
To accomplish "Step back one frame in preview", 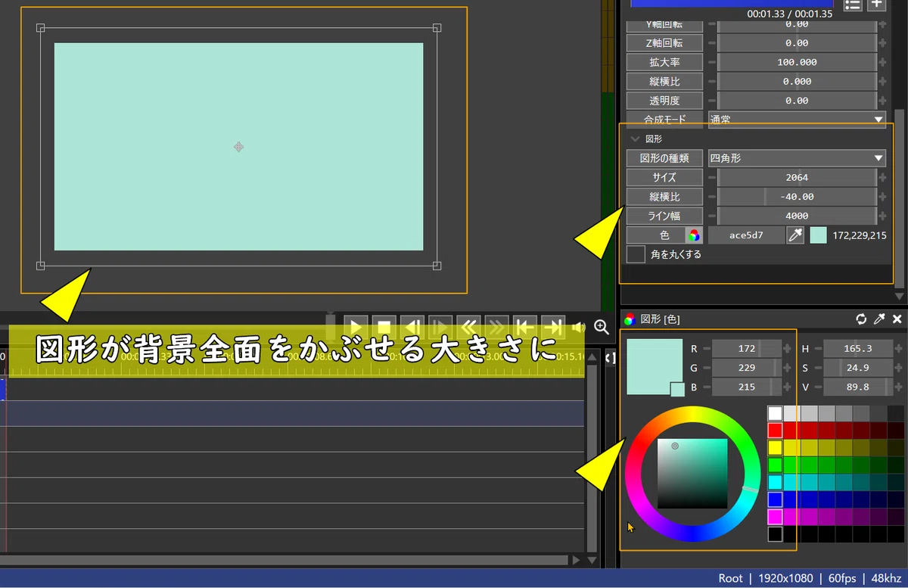I will (x=412, y=328).
